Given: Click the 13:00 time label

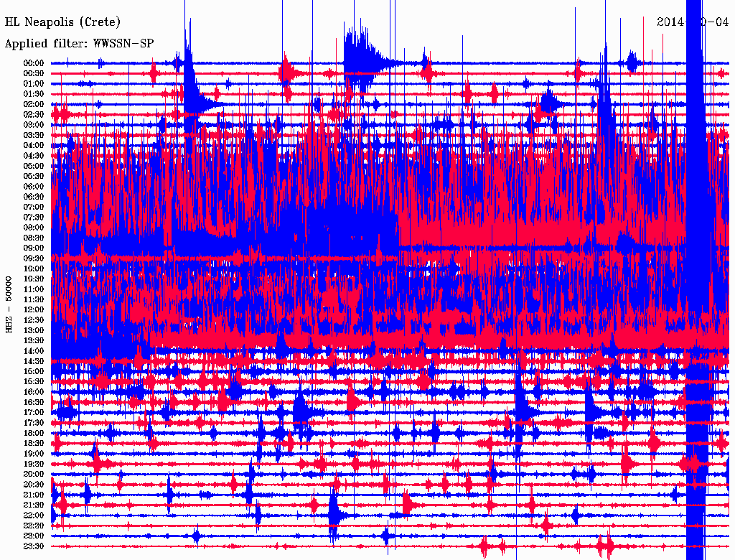Looking at the screenshot, I should [34, 331].
